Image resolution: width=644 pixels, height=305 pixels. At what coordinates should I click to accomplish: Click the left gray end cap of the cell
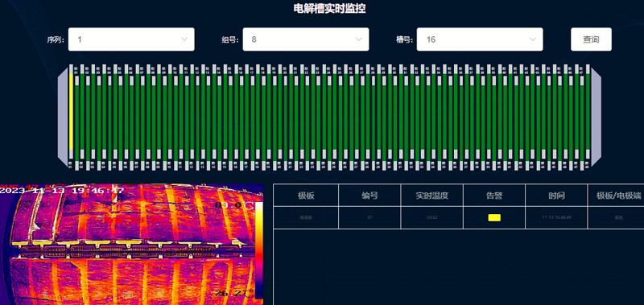63,116
